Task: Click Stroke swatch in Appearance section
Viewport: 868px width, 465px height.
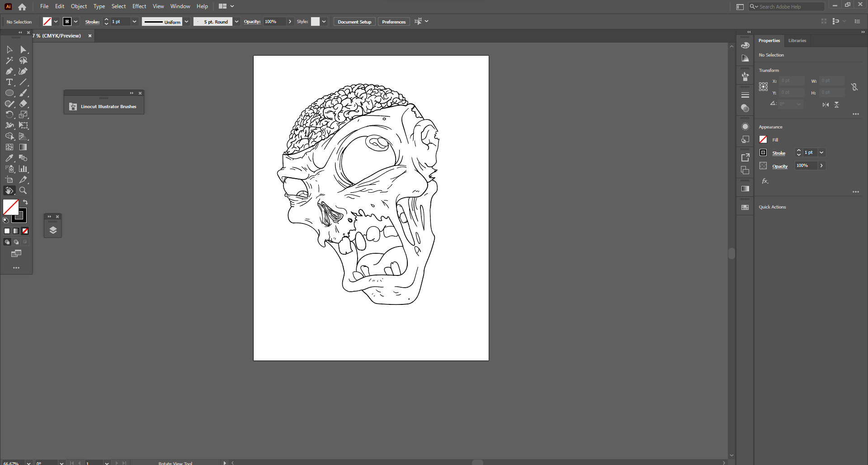Action: tap(763, 152)
